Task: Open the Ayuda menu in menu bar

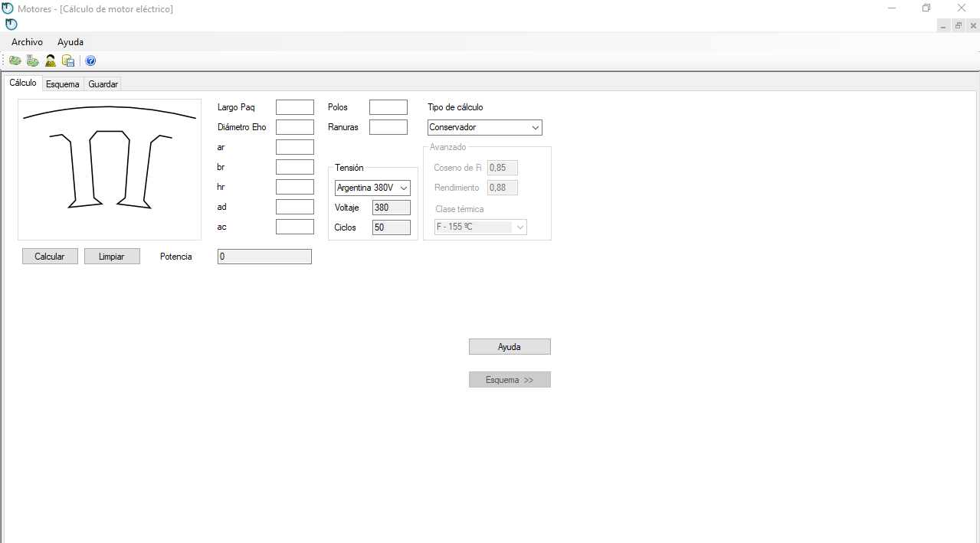Action: pos(70,42)
